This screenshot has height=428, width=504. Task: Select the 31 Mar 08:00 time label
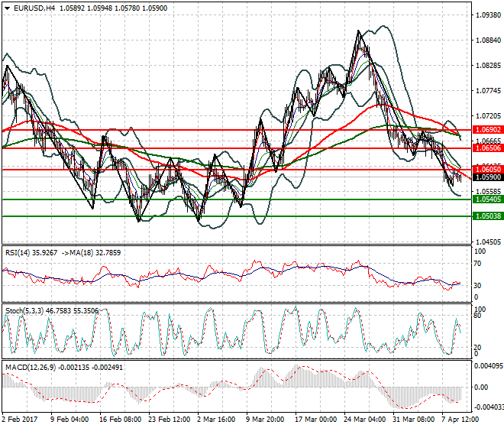click(413, 420)
